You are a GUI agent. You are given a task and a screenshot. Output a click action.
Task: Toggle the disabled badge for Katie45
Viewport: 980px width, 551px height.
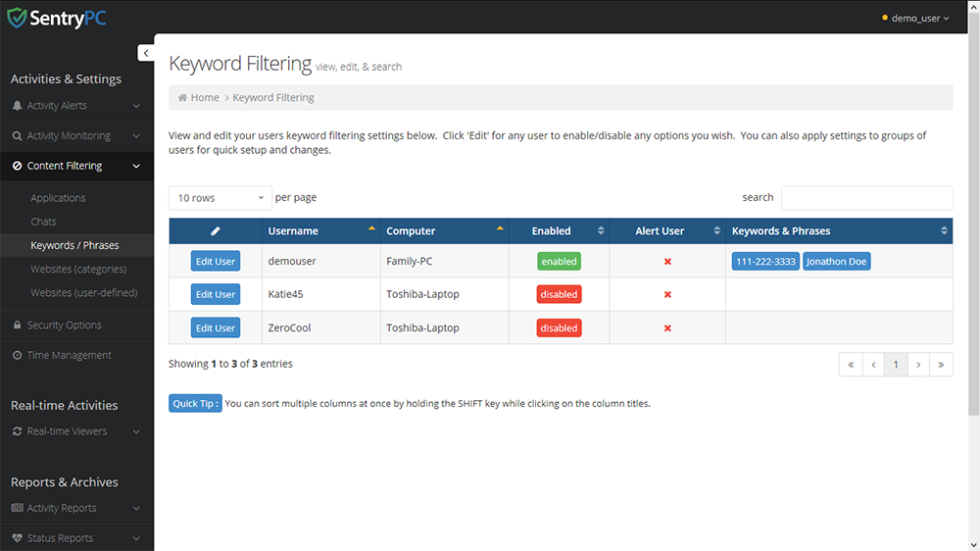[x=559, y=294]
